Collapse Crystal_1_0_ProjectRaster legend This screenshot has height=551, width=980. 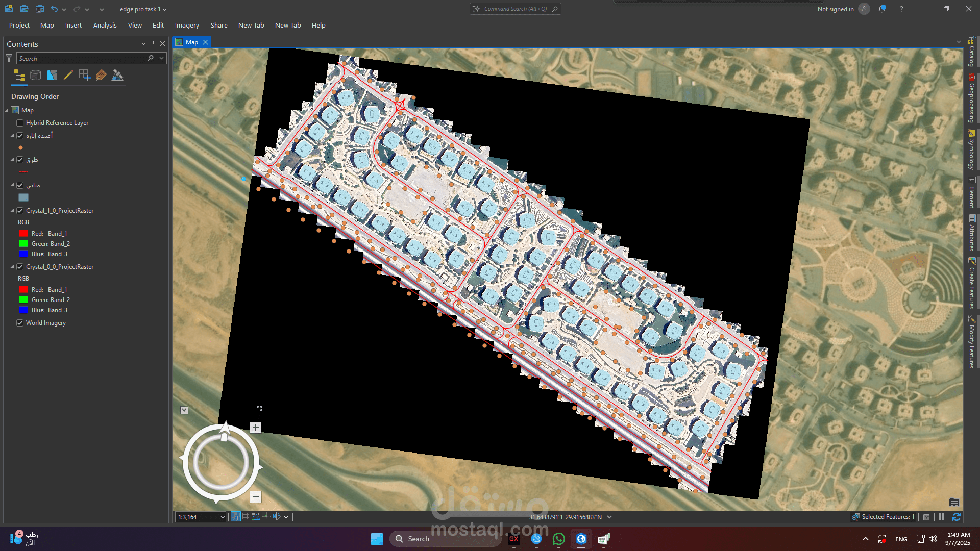12,210
